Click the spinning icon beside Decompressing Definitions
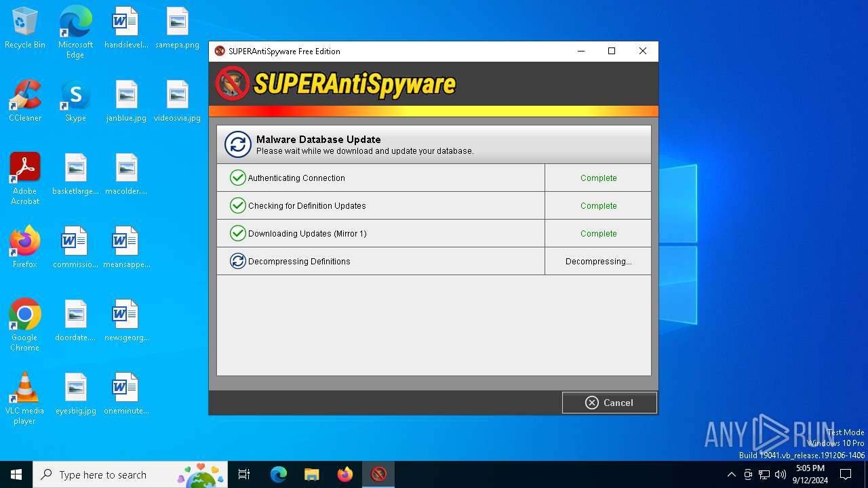The width and height of the screenshot is (868, 488). tap(237, 261)
